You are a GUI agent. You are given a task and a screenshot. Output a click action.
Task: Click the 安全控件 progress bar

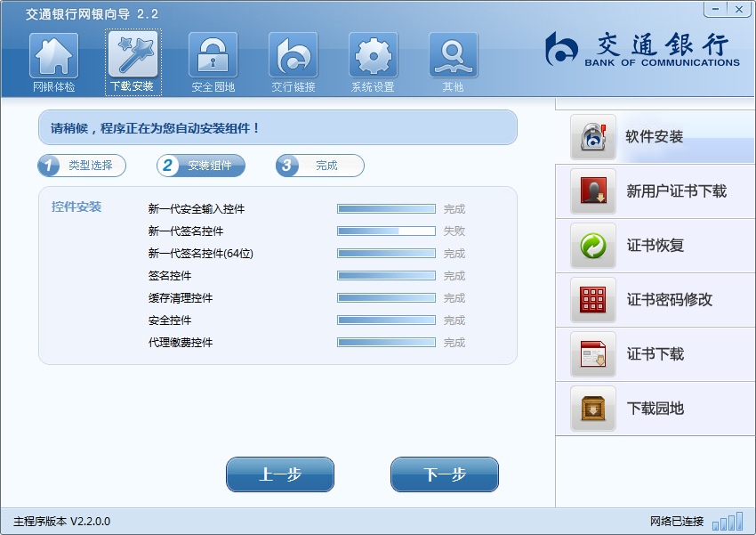tap(386, 320)
